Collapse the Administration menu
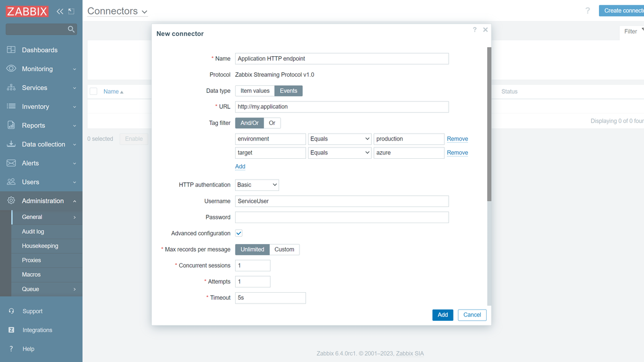This screenshot has width=644, height=362. click(x=75, y=201)
